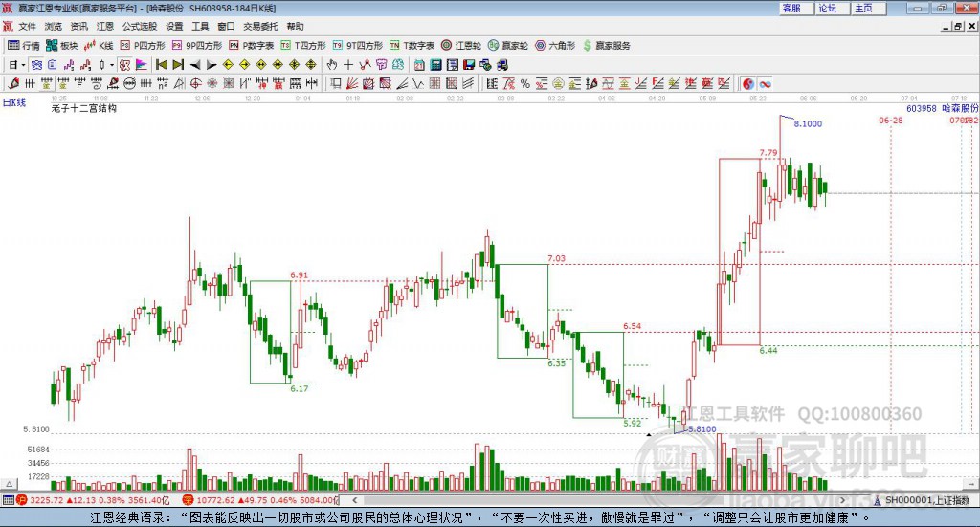The width and height of the screenshot is (980, 527).
Task: Select the hand pan tool
Action: click(332, 65)
